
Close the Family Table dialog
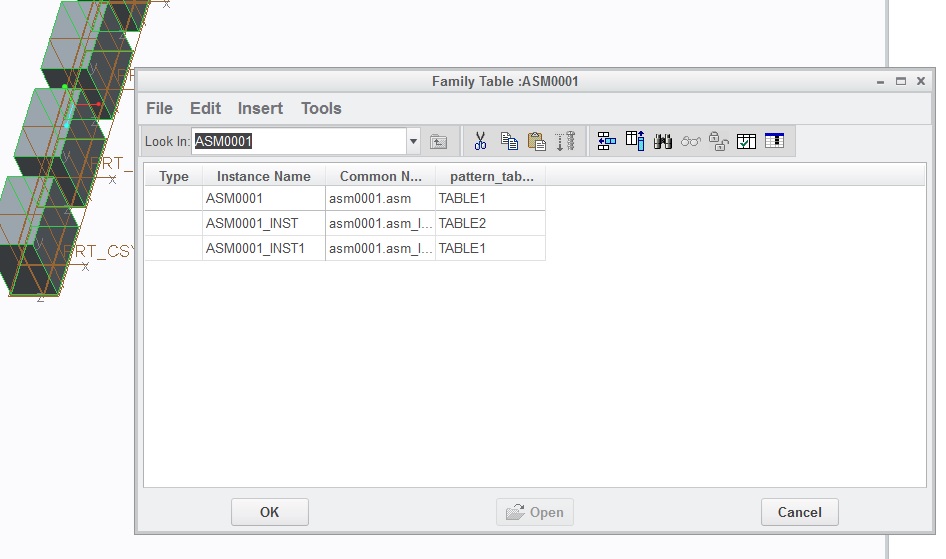point(921,81)
